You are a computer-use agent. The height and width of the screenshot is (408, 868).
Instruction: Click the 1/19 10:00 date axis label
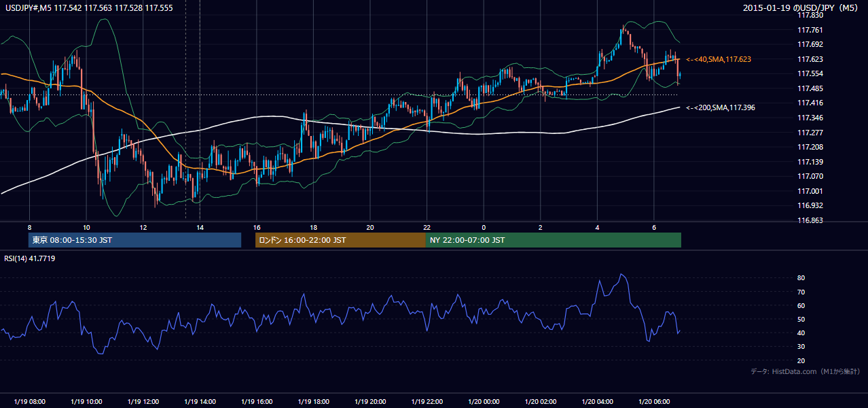(86, 402)
